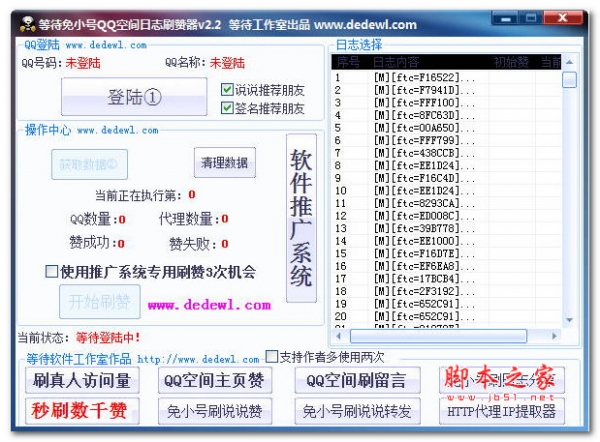
Task: Maximize the window
Action: pos(531,18)
